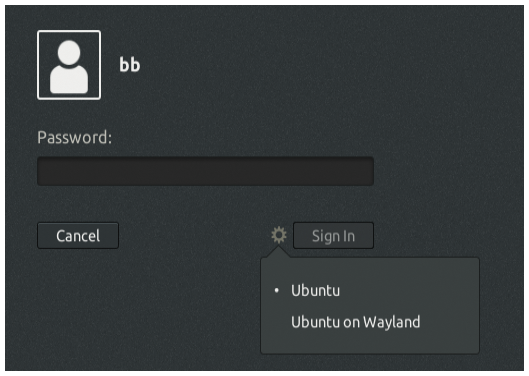Click the bullet beside Ubuntu
Viewport: 529px width, 376px height.
(277, 290)
